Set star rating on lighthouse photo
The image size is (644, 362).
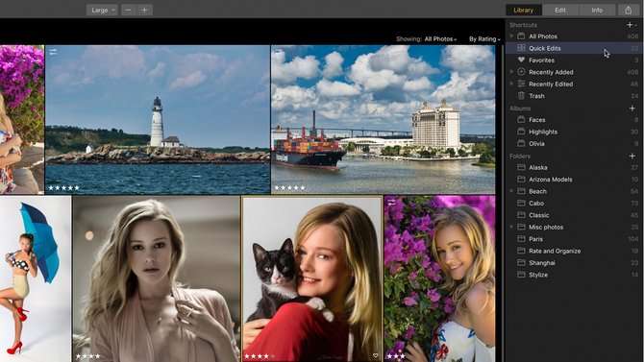coord(64,188)
